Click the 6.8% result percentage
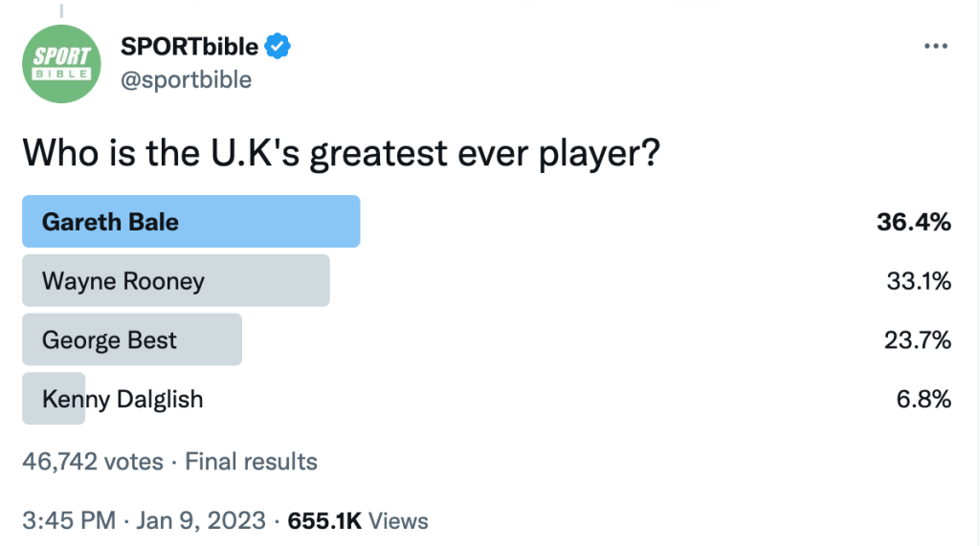The height and width of the screenshot is (546, 980). [x=924, y=399]
